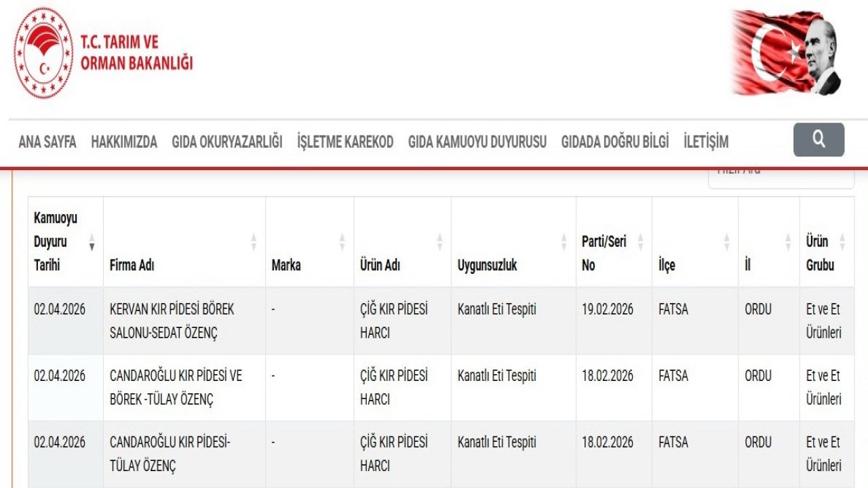
Task: Sort table by Parti/Seri No arrow
Action: click(639, 242)
